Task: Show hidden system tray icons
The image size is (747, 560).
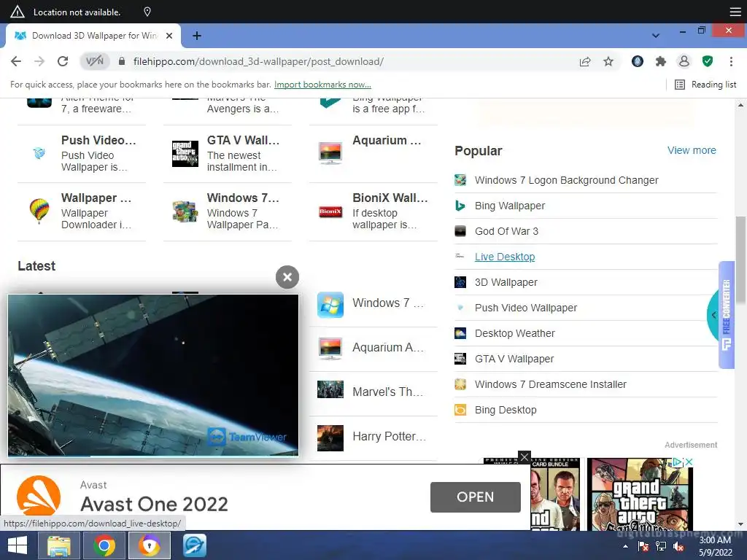Action: click(x=625, y=546)
